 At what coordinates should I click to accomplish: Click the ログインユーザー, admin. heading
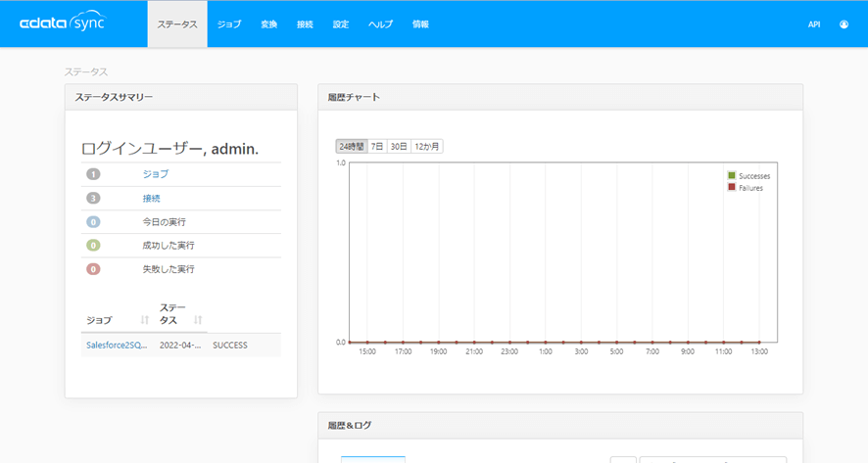click(x=169, y=148)
